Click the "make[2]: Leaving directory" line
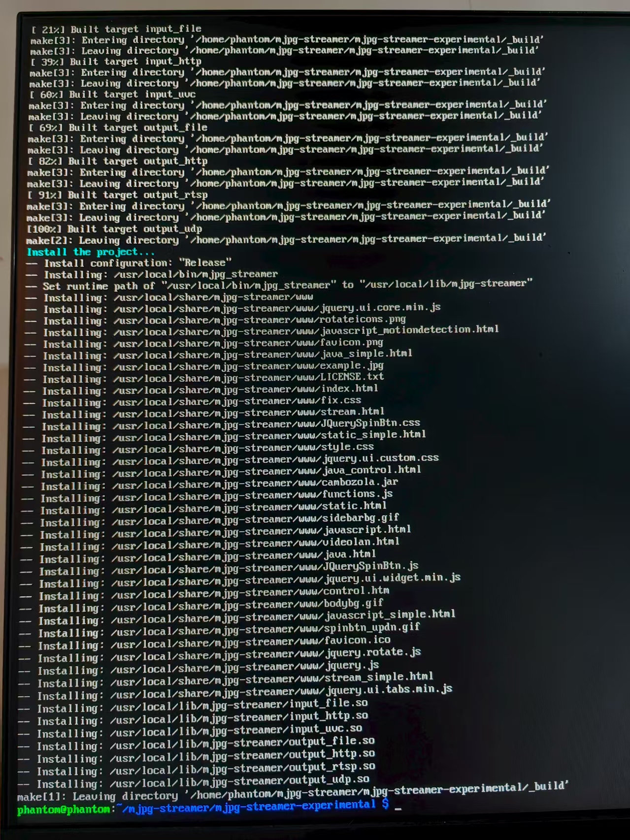The width and height of the screenshot is (630, 840). pyautogui.click(x=286, y=240)
